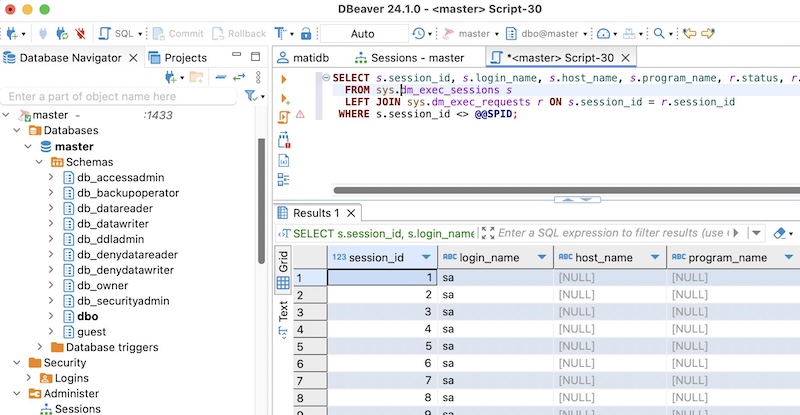
Task: Click the Execute script icon
Action: [x=284, y=117]
